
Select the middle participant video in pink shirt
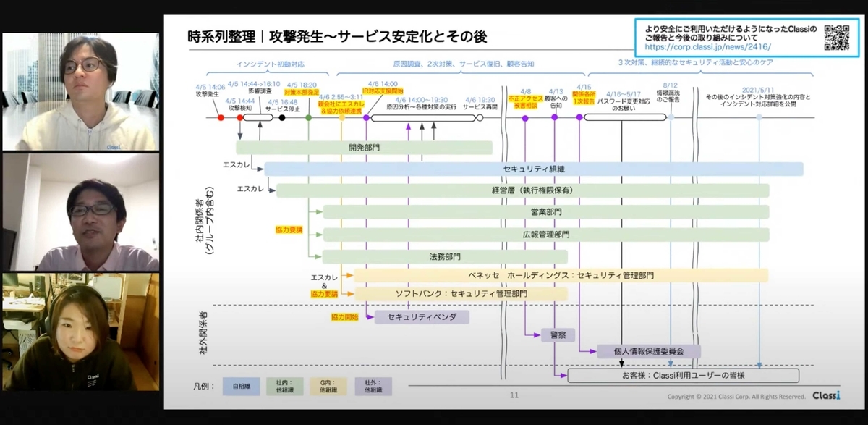tap(80, 212)
